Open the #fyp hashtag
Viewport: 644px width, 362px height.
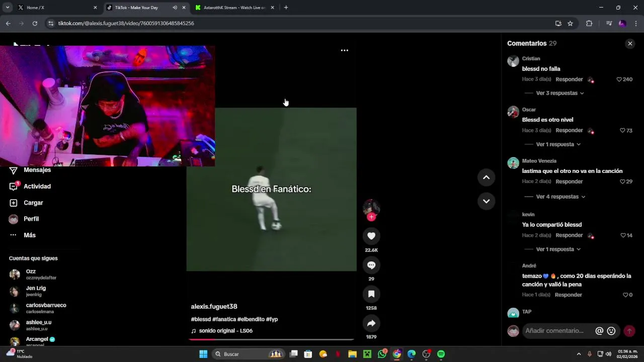click(x=272, y=319)
